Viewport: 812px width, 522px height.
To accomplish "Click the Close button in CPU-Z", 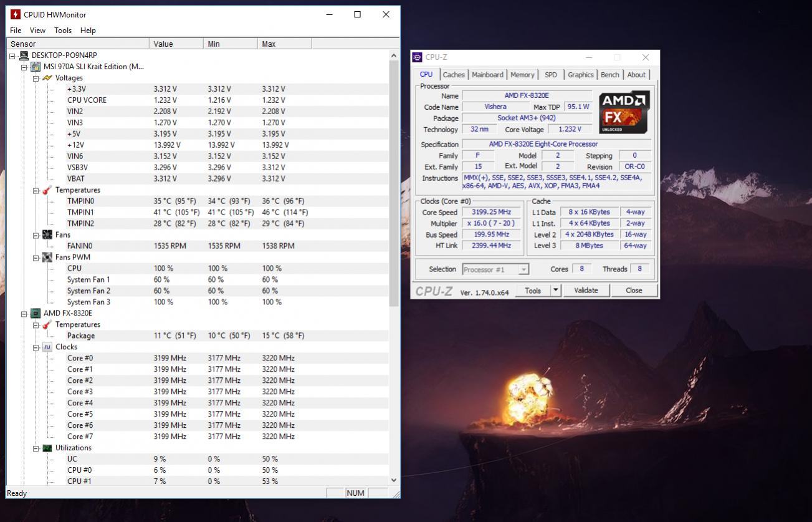I will (634, 290).
